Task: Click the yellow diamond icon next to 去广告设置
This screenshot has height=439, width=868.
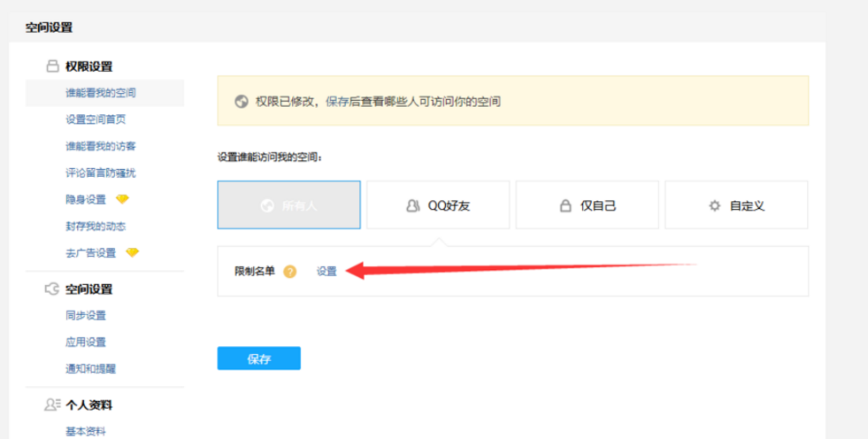Action: point(132,252)
